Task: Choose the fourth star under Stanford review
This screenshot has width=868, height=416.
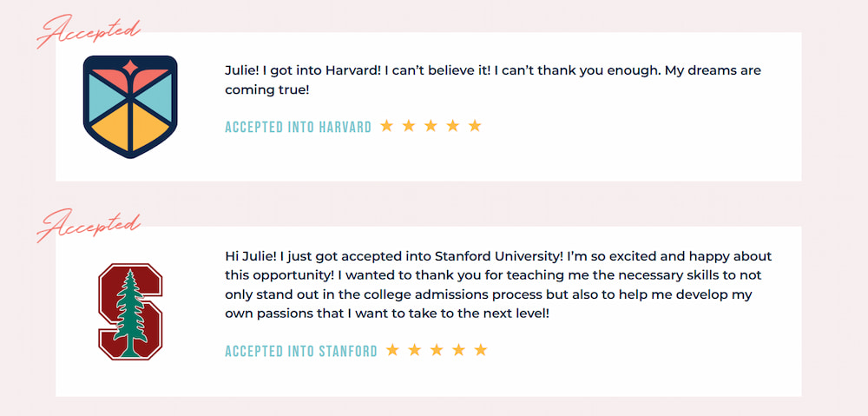Action: pos(459,350)
